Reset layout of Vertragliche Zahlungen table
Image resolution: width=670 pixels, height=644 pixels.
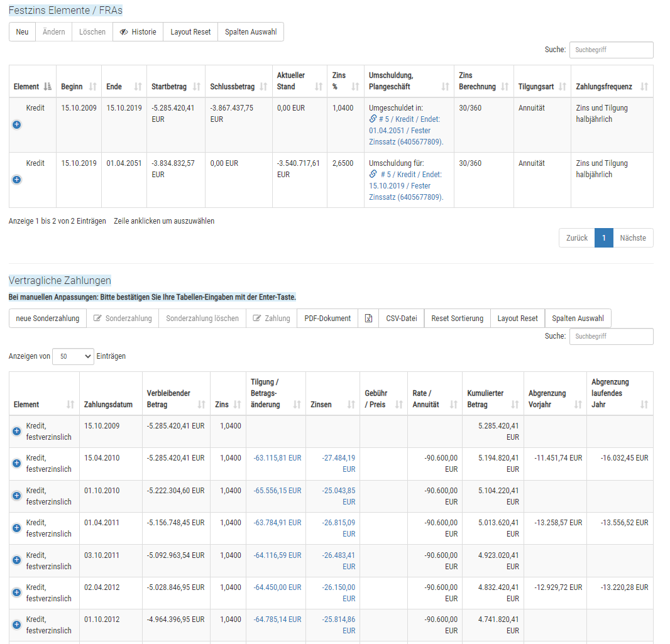tap(517, 319)
